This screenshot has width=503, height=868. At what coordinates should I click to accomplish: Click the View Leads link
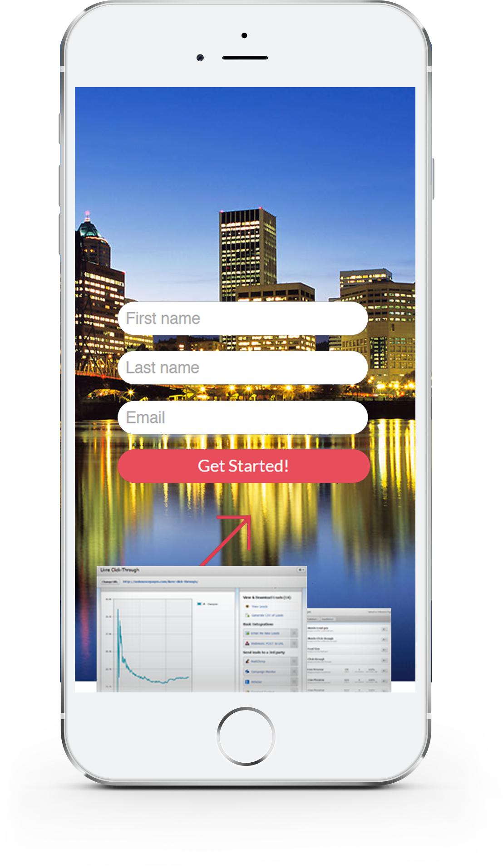click(260, 607)
